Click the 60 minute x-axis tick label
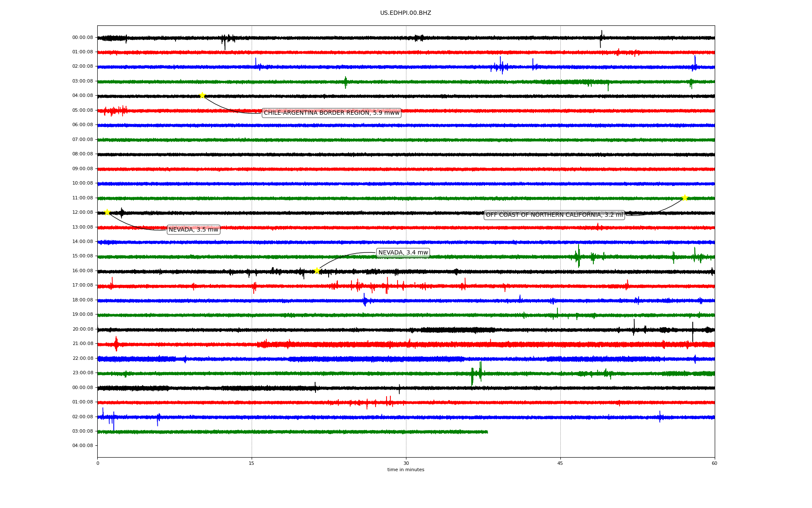This screenshot has width=812, height=508. pos(714,463)
